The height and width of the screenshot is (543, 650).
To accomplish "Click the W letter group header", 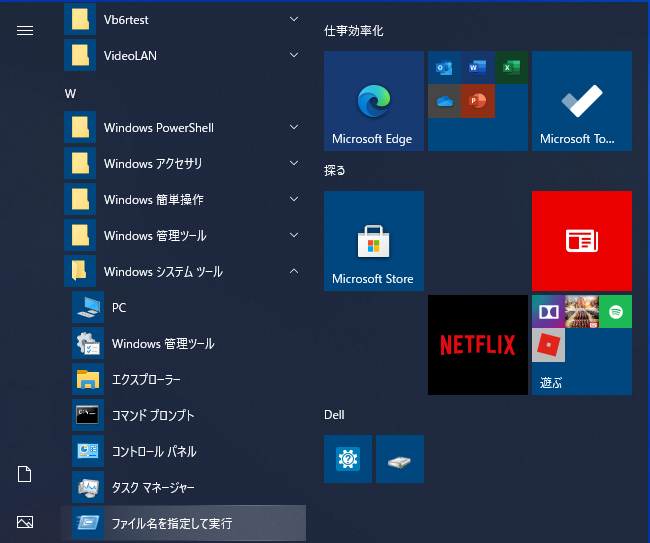I will click(x=70, y=94).
